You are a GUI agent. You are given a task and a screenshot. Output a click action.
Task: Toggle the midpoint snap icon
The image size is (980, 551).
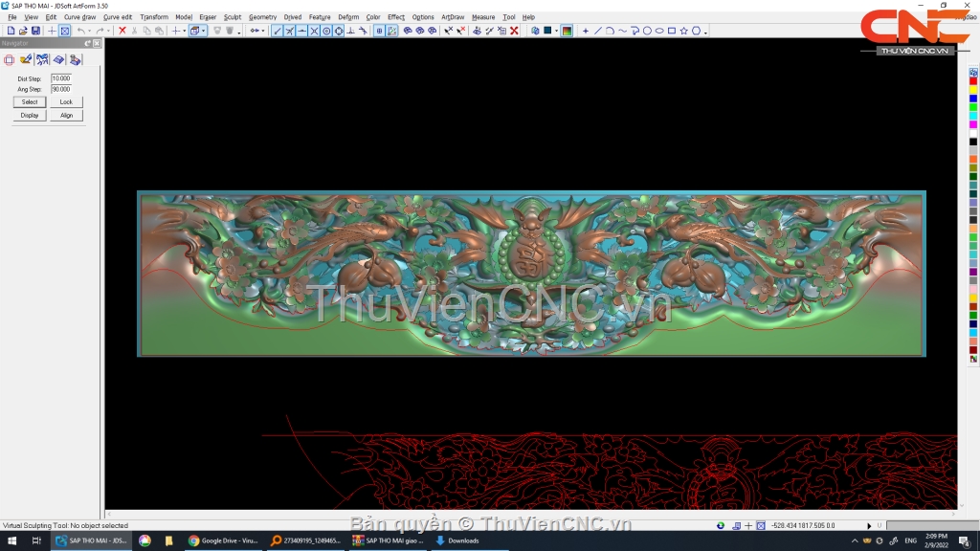301,31
